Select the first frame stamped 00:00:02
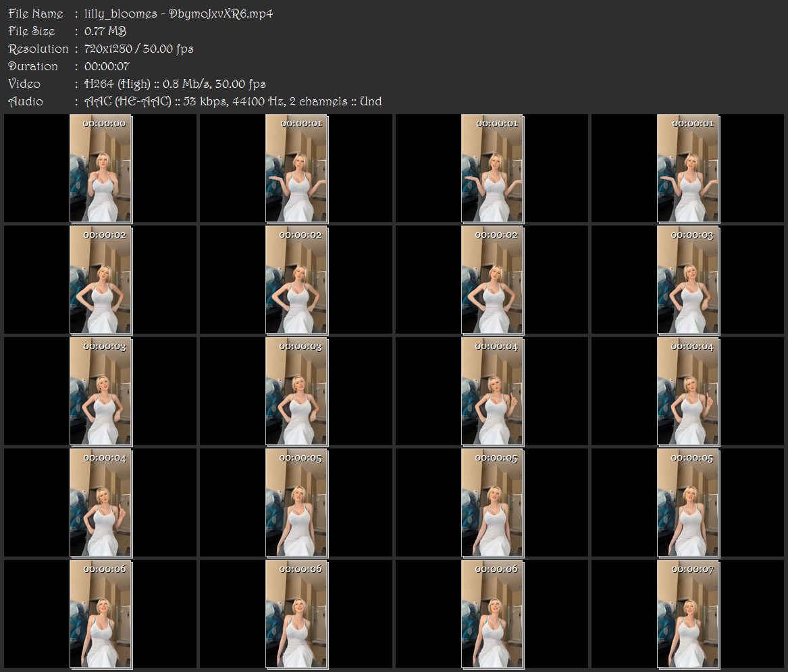The image size is (788, 672). click(x=101, y=280)
